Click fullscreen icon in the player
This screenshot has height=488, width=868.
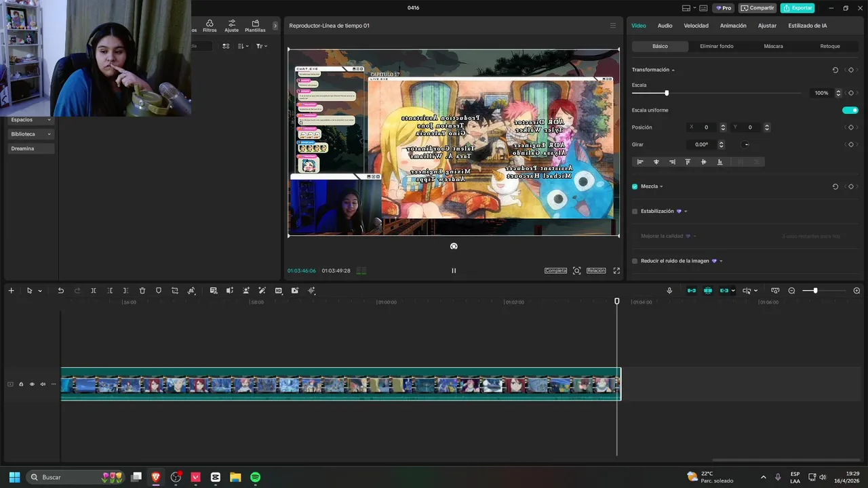point(616,270)
